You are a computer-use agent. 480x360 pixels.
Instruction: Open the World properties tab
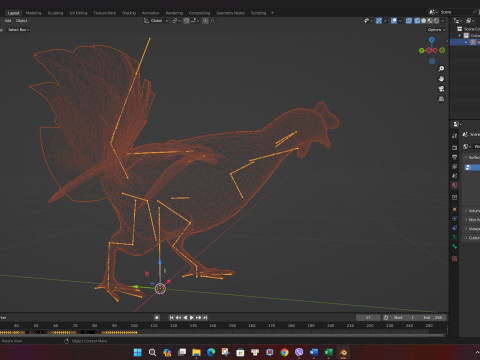(455, 185)
